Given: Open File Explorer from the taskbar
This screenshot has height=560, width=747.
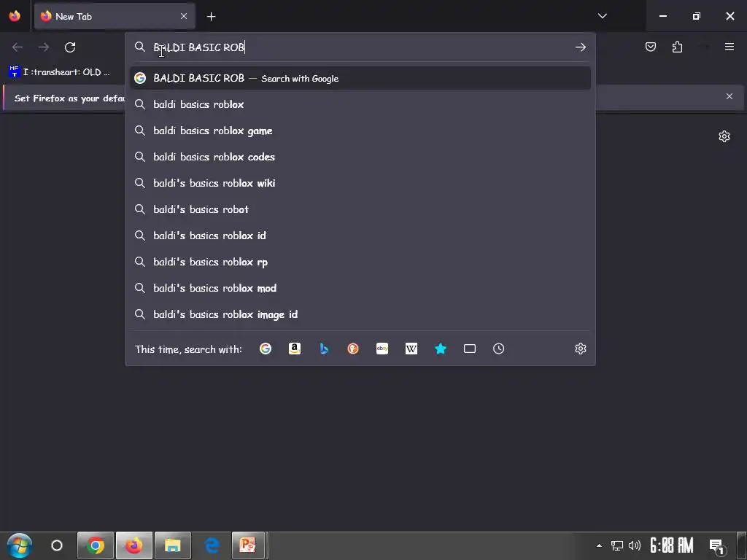Looking at the screenshot, I should (x=172, y=545).
